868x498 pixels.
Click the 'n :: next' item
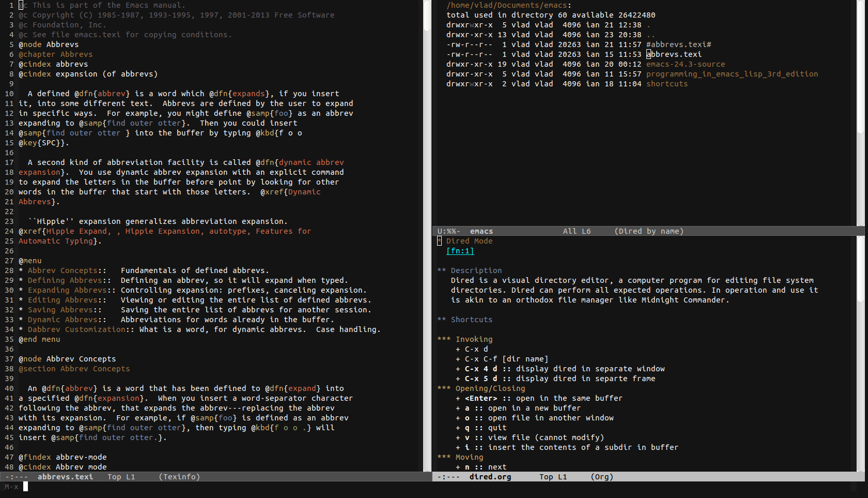click(481, 467)
